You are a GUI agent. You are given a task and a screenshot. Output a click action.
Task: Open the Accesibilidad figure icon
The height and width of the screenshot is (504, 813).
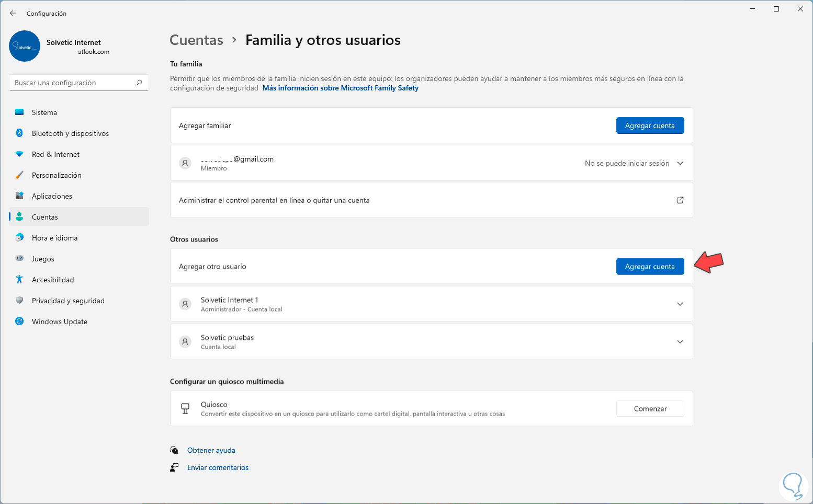19,280
